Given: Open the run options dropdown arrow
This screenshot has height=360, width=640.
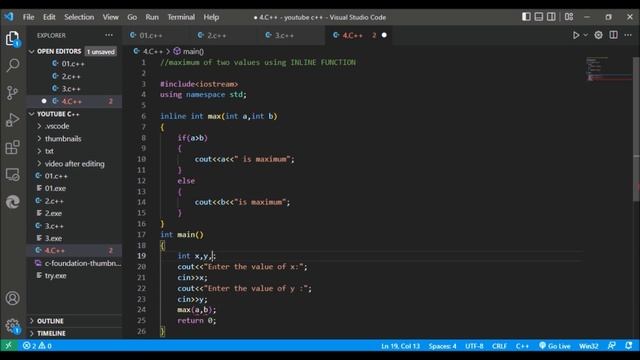Looking at the screenshot, I should pos(585,35).
